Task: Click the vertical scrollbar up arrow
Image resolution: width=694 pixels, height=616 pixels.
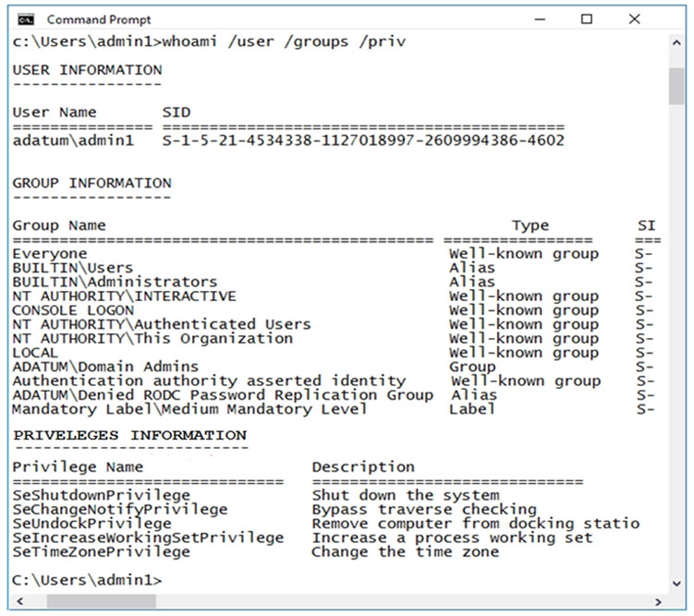Action: pyautogui.click(x=676, y=42)
